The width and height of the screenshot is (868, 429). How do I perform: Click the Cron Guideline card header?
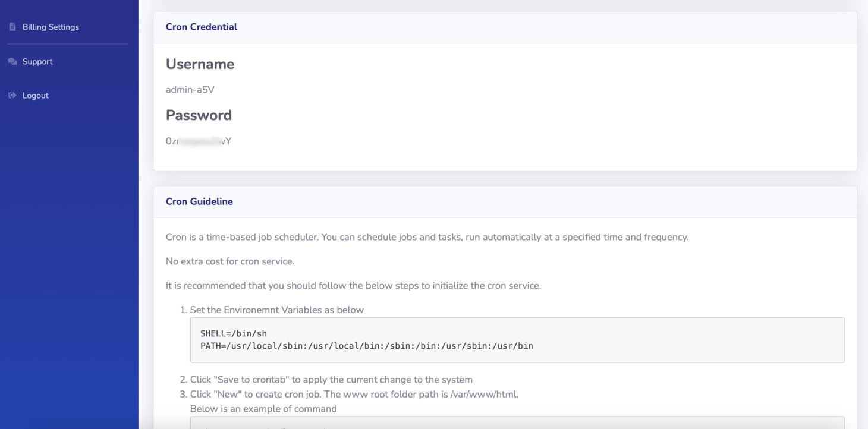(505, 201)
